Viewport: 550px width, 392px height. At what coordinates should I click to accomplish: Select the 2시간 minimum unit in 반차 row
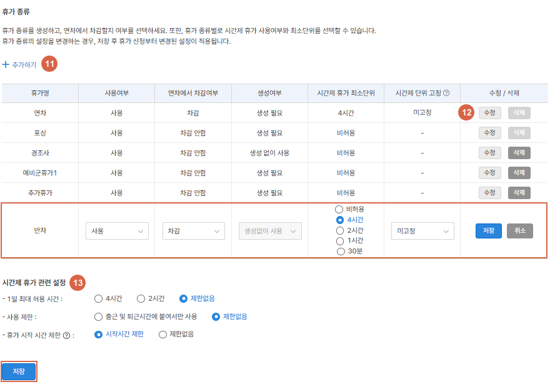pos(341,230)
